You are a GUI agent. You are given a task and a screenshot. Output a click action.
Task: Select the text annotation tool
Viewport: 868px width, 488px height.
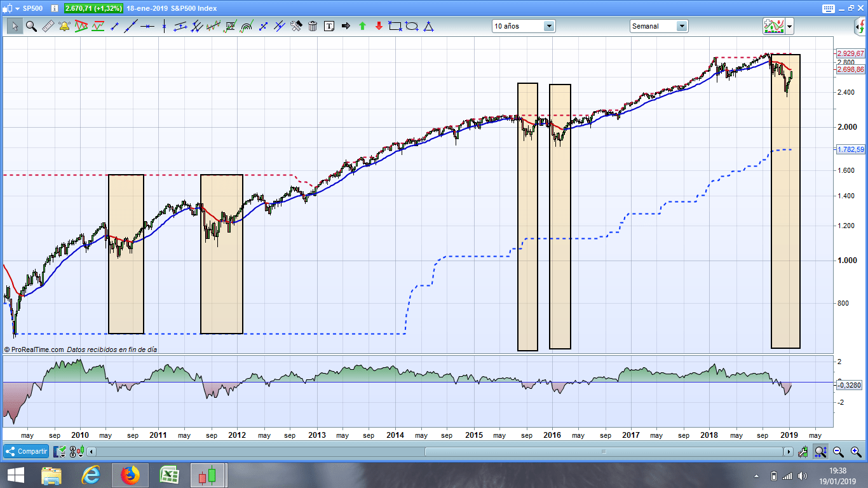[329, 26]
